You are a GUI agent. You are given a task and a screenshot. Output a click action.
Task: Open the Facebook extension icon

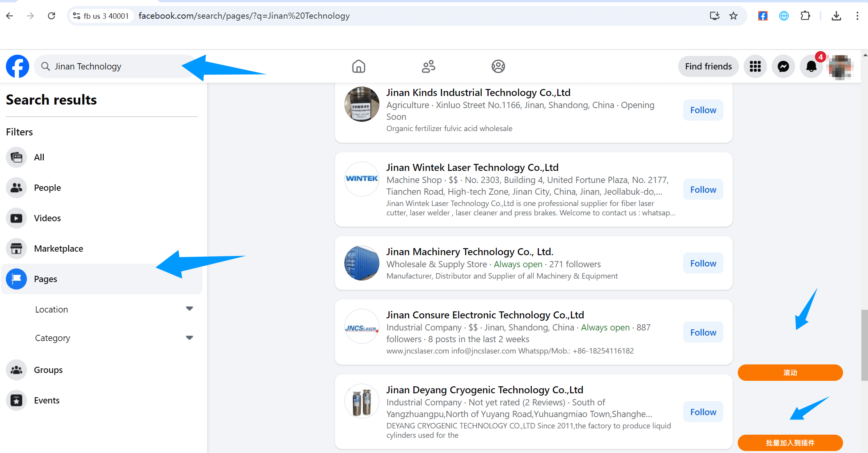(x=763, y=16)
